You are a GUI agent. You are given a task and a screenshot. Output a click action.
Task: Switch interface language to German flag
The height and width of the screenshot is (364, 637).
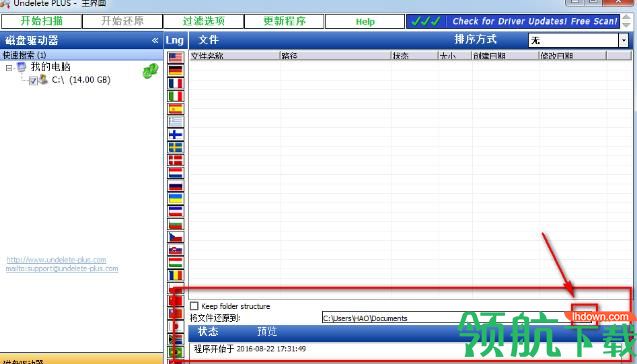point(176,70)
